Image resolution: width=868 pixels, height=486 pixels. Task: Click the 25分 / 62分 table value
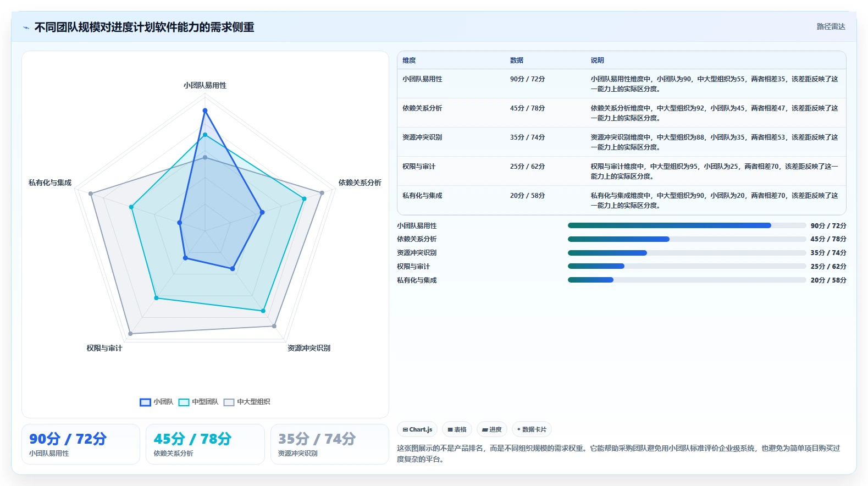pos(527,167)
